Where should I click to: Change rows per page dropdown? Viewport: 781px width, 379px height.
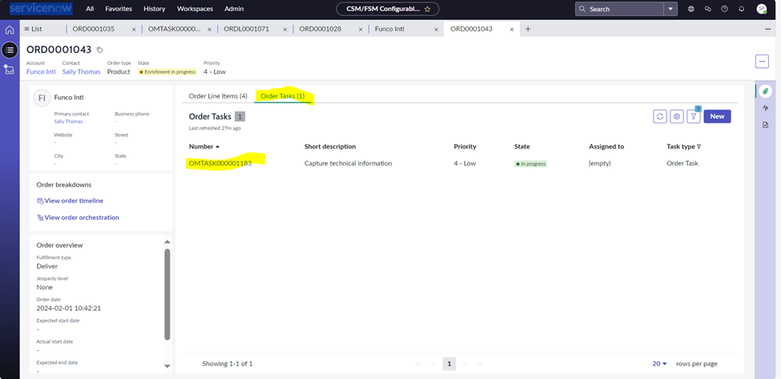tap(659, 364)
